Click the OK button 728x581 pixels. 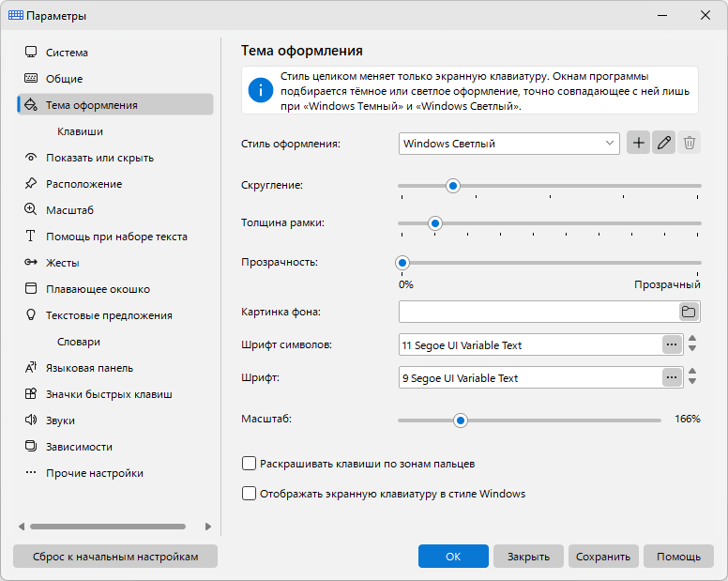[453, 557]
